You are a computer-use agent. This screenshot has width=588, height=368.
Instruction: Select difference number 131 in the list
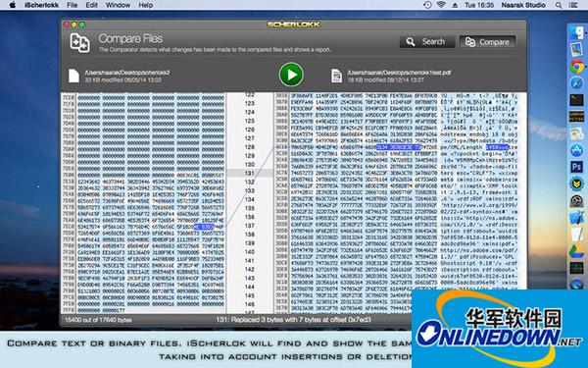click(250, 173)
